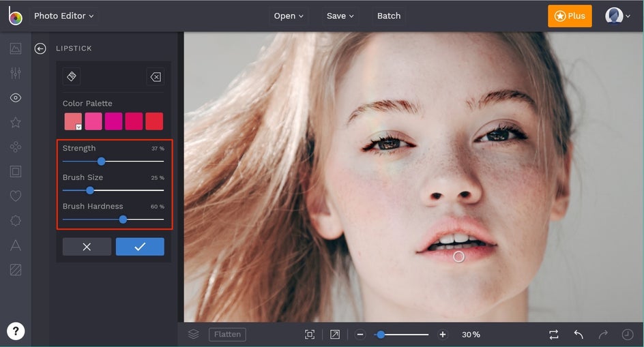
Task: Open the Edit sliders sidebar icon
Action: tap(16, 73)
